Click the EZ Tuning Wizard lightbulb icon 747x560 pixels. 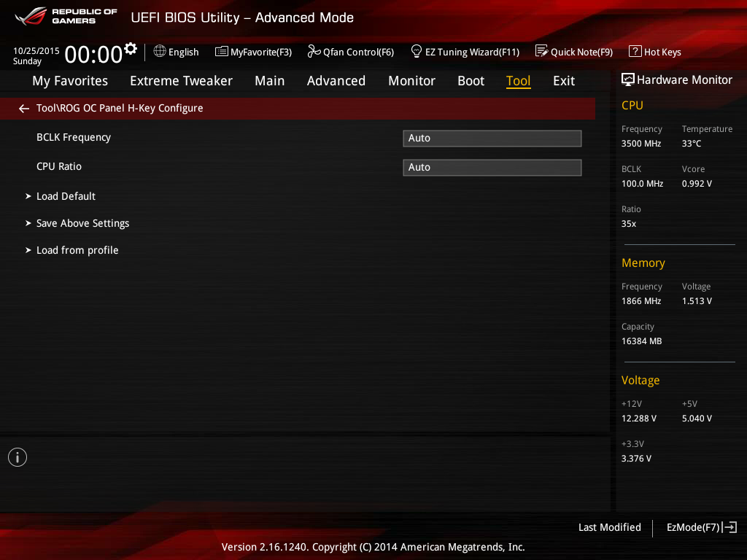(416, 51)
